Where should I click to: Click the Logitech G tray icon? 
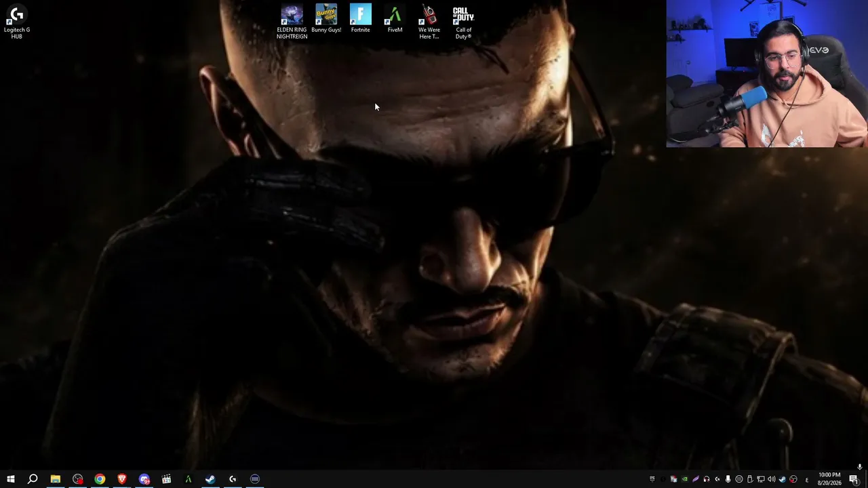[717, 480]
